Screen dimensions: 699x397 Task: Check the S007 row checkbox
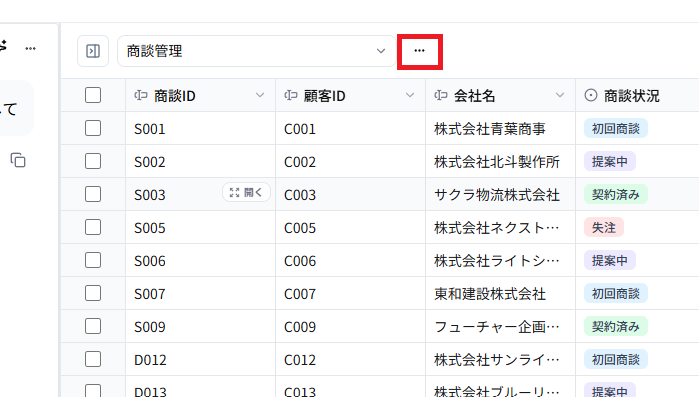[x=93, y=293]
